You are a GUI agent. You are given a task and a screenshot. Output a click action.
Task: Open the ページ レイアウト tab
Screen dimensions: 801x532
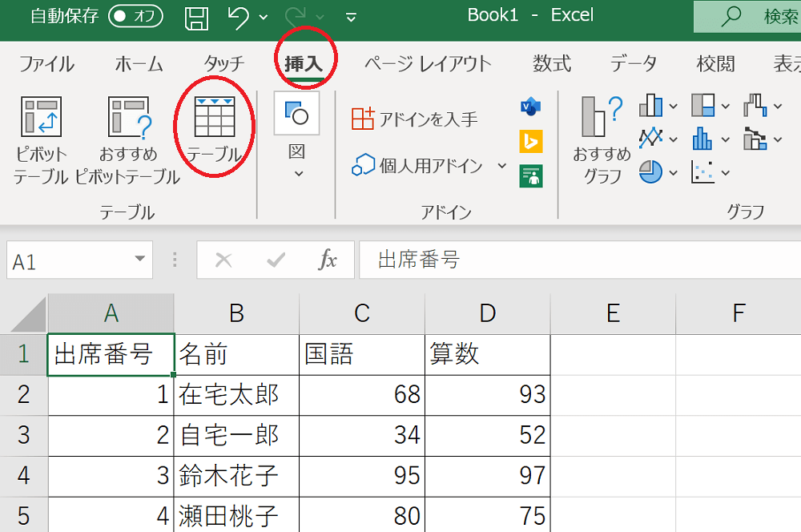pyautogui.click(x=427, y=64)
